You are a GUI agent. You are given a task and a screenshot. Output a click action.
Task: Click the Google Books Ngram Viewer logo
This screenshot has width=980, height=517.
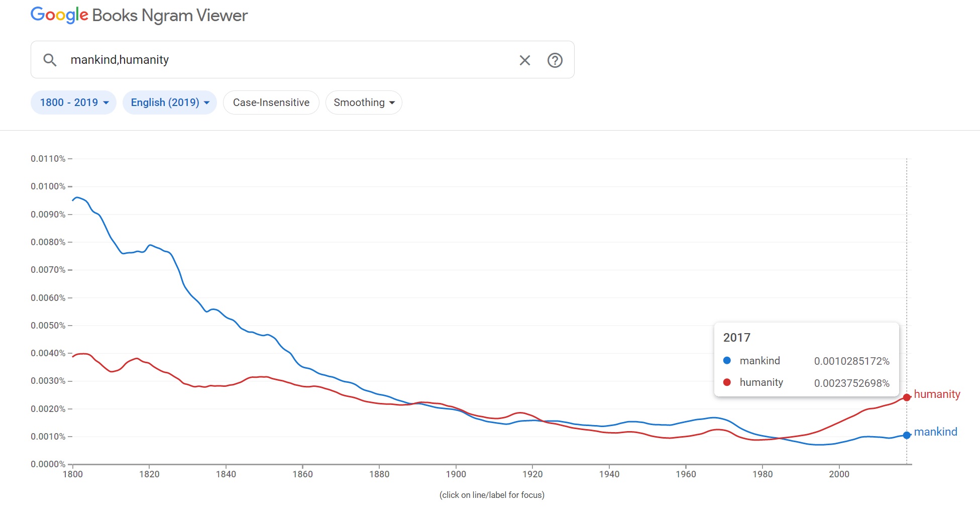click(x=139, y=15)
